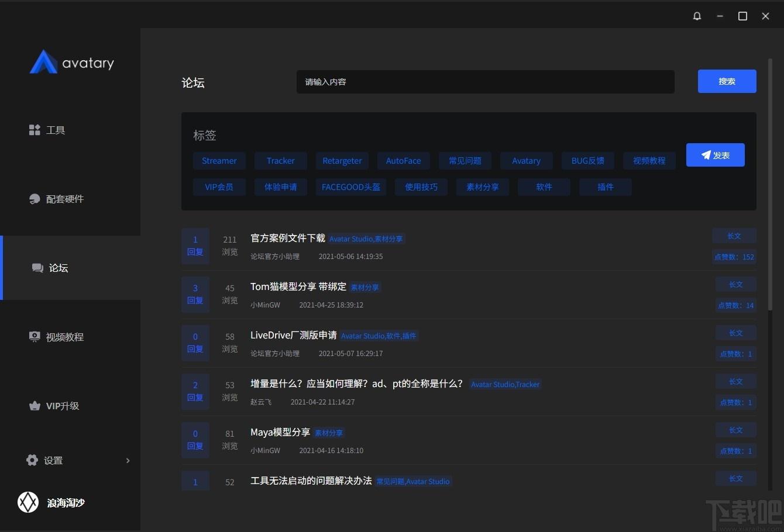
Task: Open the VIP升级 crown item
Action: 54,406
